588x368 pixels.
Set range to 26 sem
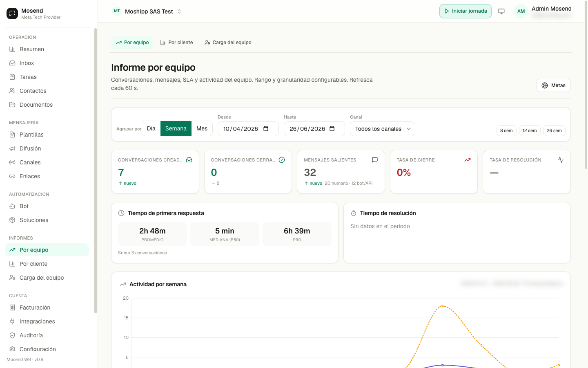[554, 130]
